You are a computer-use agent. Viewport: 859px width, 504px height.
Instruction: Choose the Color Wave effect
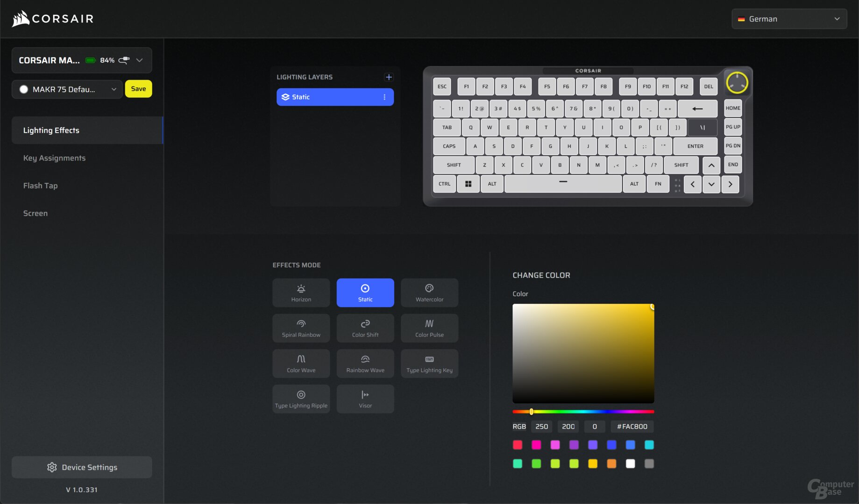(301, 364)
